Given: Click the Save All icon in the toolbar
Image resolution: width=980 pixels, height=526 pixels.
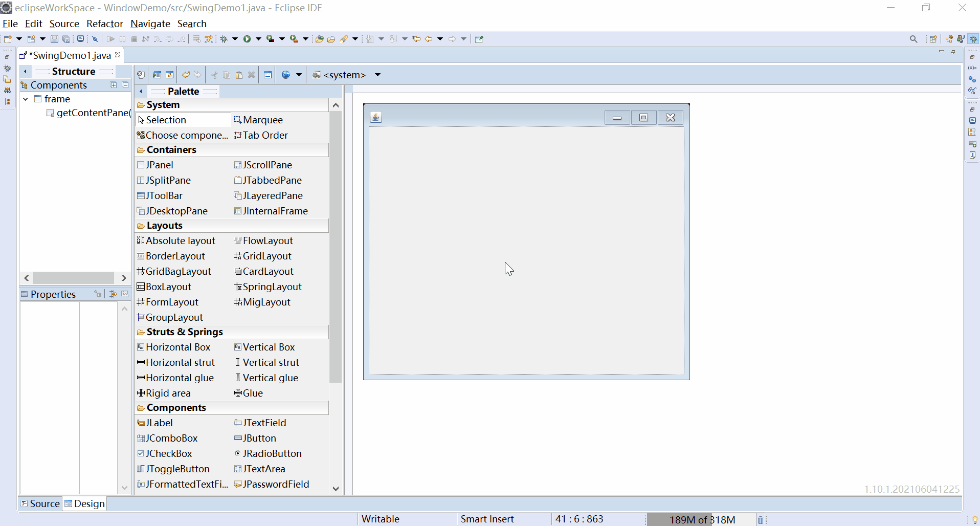Looking at the screenshot, I should [66, 39].
